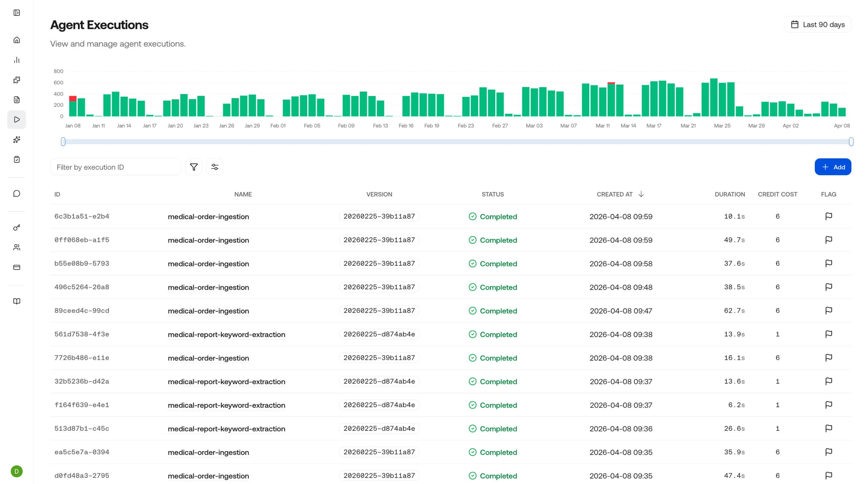
Task: Click timestamp 2026-04-08 09:48
Action: point(621,287)
